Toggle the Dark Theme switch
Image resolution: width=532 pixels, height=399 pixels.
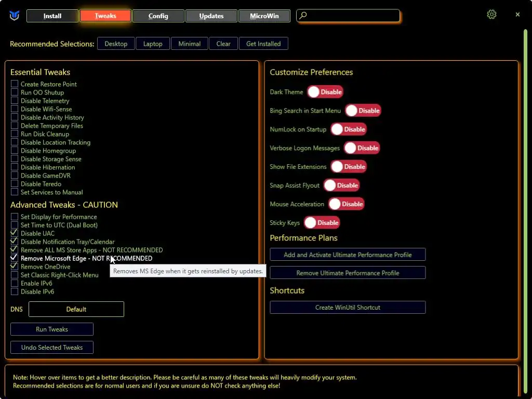(x=325, y=92)
